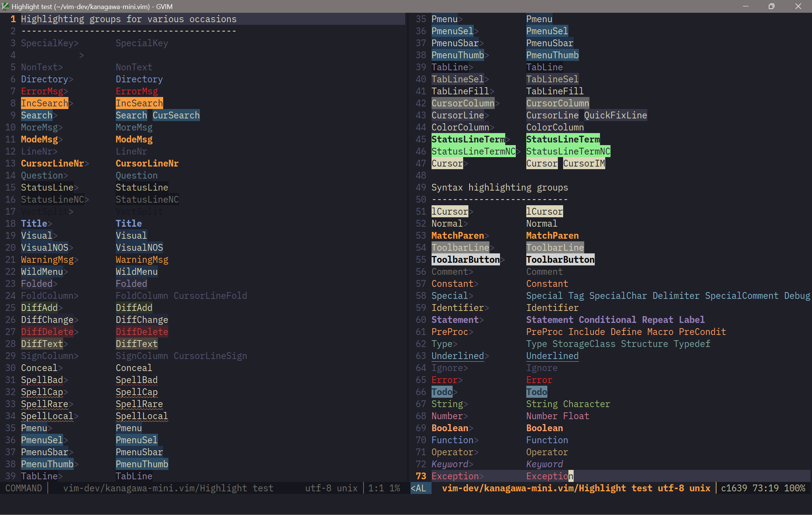Click the Highlight test title bar text
Image resolution: width=812 pixels, height=515 pixels.
point(92,6)
